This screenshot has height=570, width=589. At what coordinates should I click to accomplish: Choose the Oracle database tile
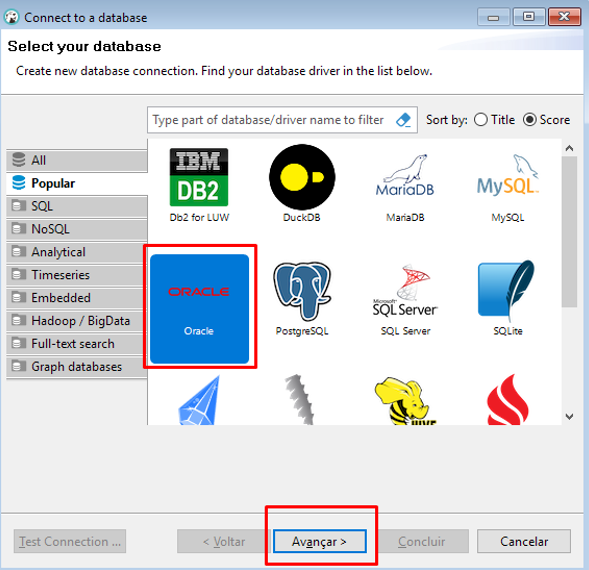click(199, 309)
